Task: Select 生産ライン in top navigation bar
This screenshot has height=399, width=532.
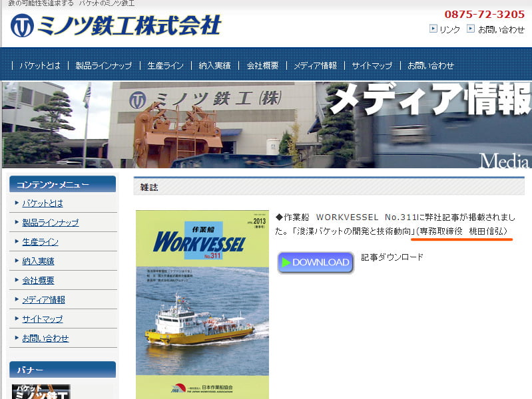Action: point(165,65)
